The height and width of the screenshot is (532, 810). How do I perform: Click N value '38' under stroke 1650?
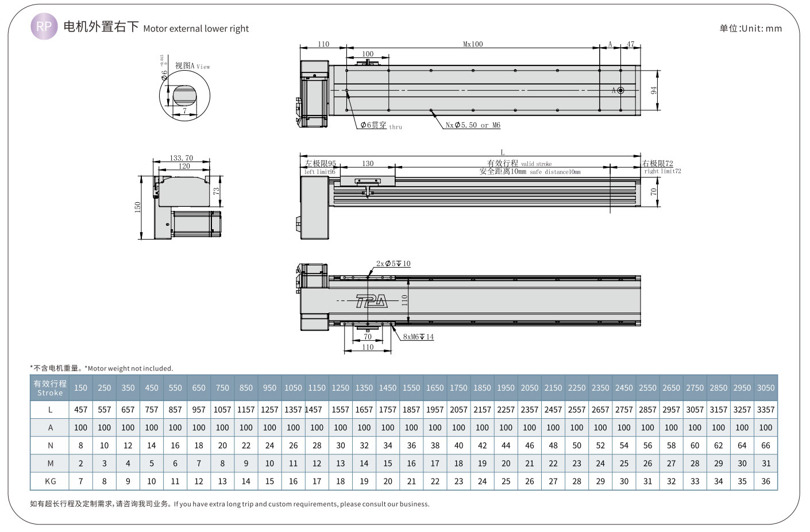[435, 445]
